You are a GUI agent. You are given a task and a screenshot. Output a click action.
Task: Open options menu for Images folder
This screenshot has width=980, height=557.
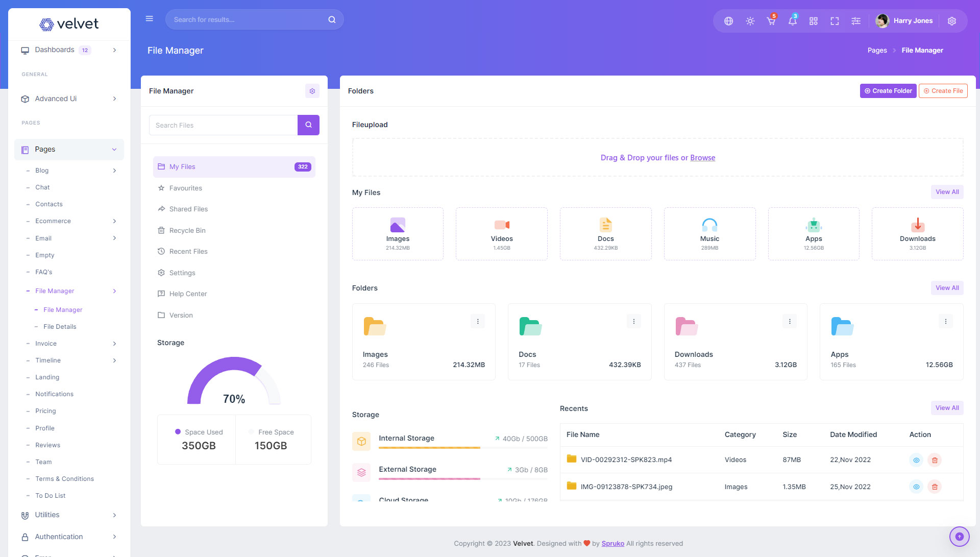pos(477,321)
